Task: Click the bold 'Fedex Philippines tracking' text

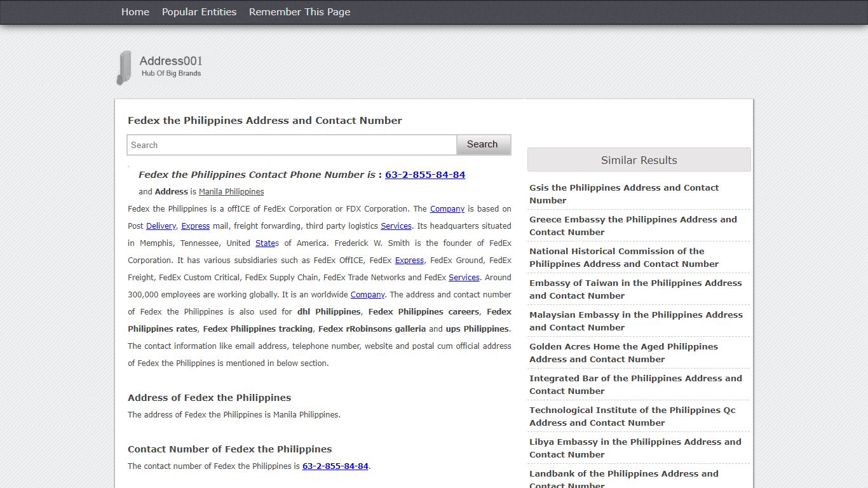Action: pos(258,329)
